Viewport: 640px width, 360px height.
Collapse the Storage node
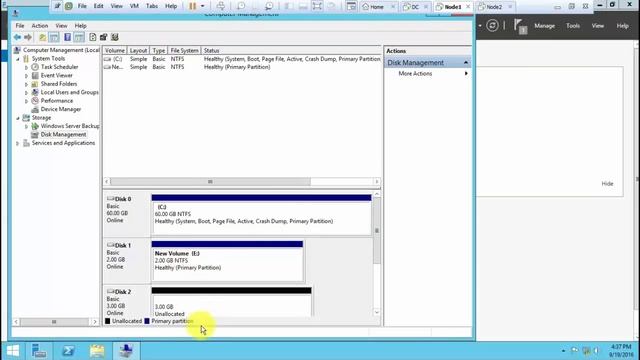pyautogui.click(x=18, y=118)
